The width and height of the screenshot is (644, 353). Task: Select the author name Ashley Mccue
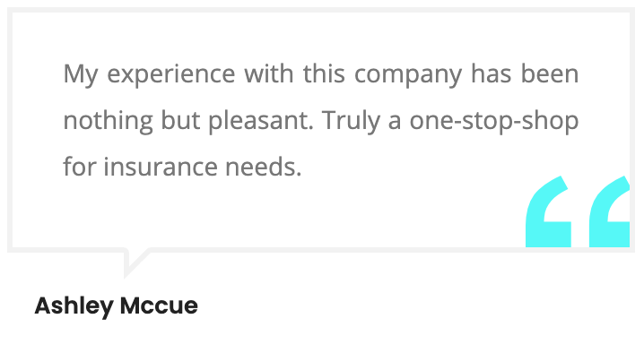point(117,306)
